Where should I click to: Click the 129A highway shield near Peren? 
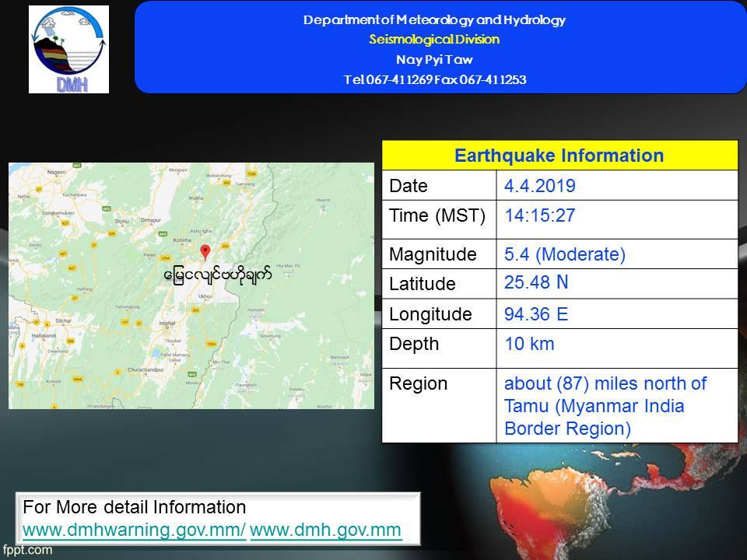click(165, 257)
